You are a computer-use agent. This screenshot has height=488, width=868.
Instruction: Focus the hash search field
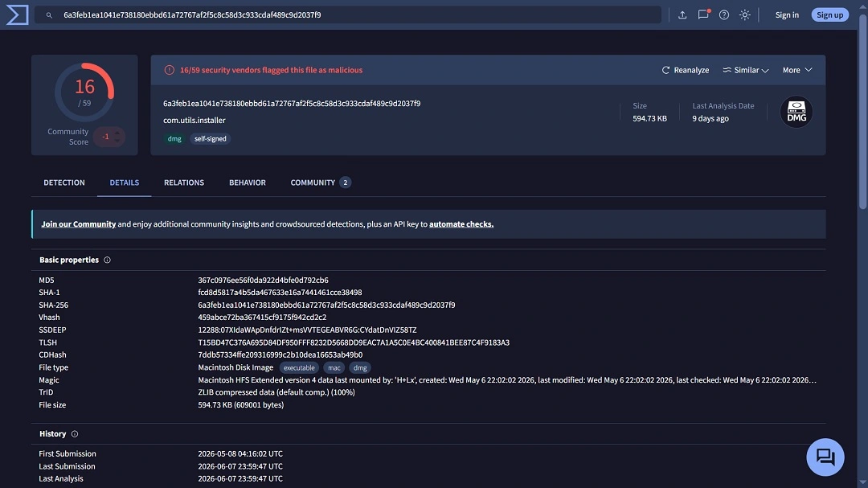348,15
